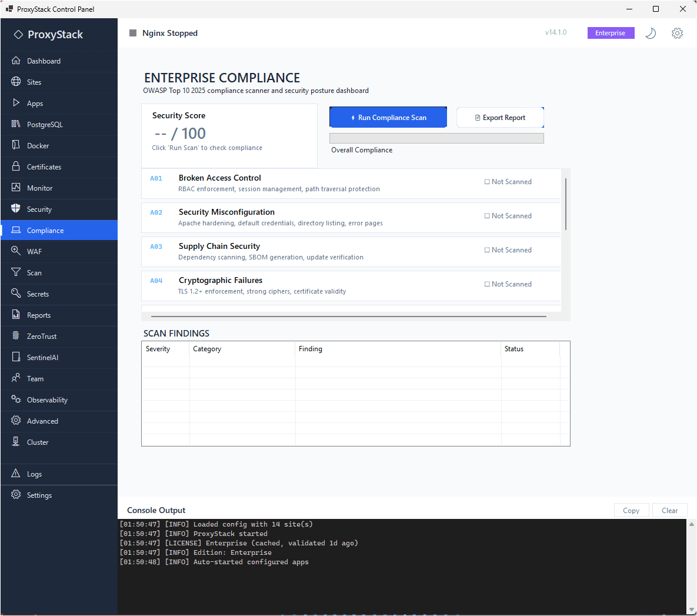Run the compliance scan
The height and width of the screenshot is (616, 697).
[388, 117]
